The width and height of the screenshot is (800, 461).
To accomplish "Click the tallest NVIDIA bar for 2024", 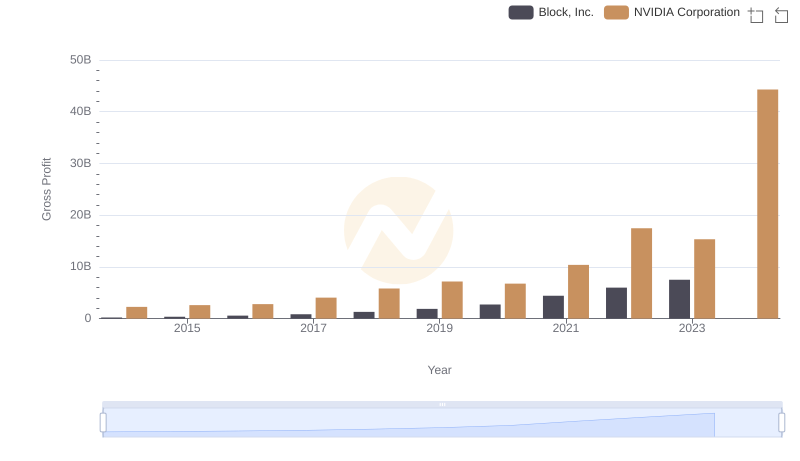I will pos(767,204).
